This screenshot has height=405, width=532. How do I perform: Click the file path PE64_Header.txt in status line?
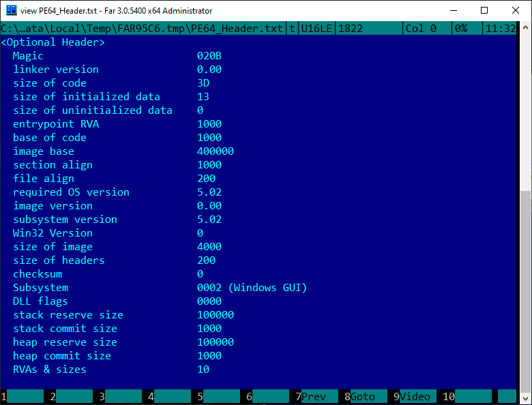click(142, 29)
